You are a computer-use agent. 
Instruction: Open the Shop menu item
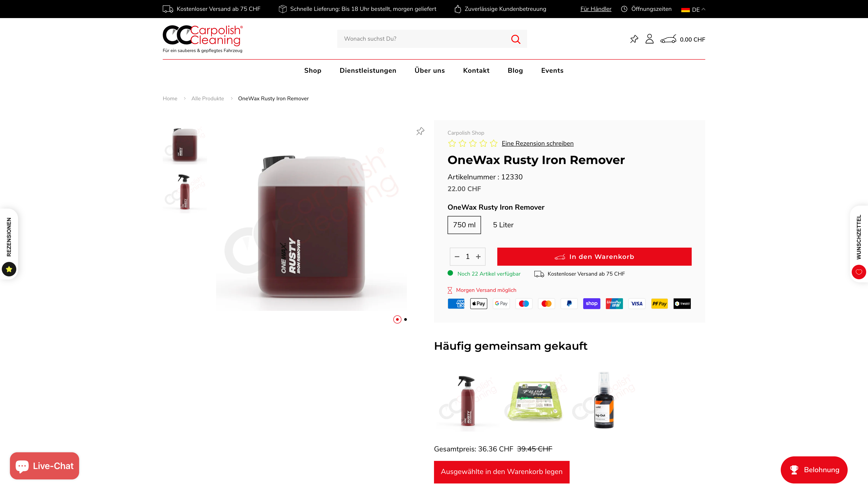click(x=313, y=70)
